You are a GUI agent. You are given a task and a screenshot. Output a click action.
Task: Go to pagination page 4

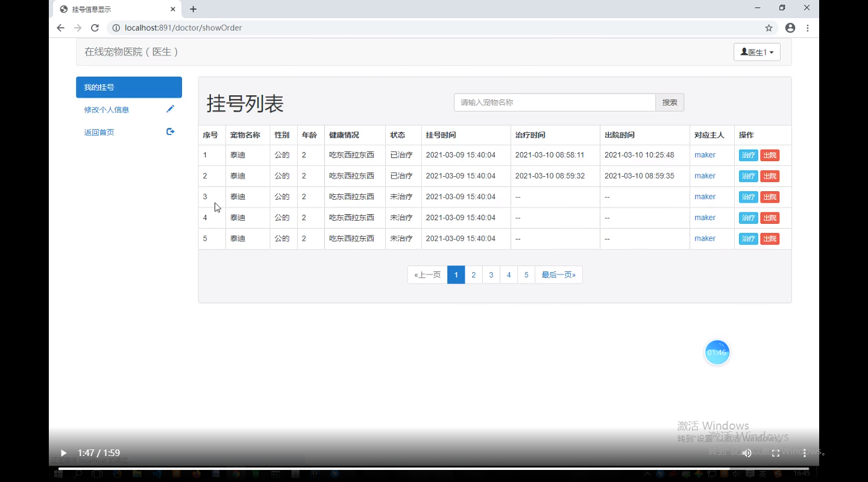point(509,275)
